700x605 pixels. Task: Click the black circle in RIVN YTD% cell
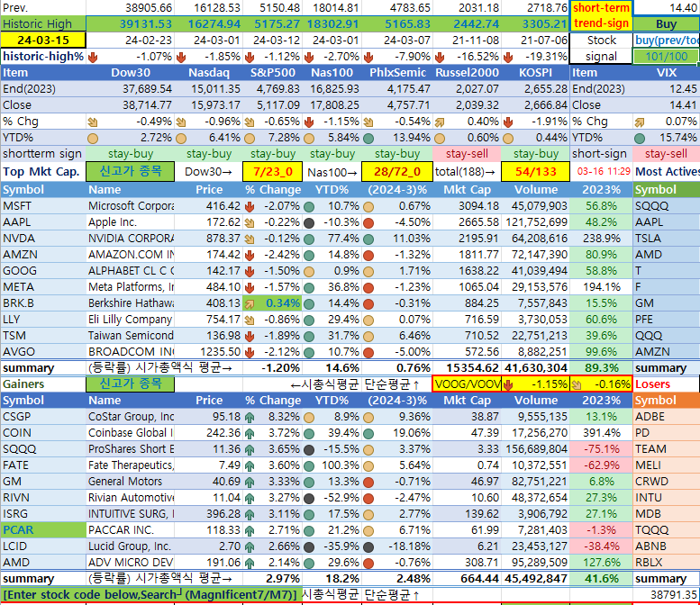(x=309, y=499)
